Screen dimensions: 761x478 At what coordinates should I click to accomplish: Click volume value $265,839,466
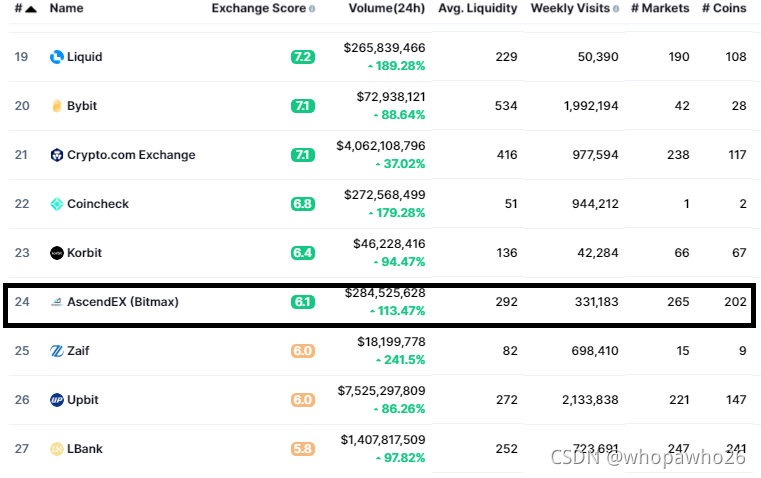[x=384, y=48]
